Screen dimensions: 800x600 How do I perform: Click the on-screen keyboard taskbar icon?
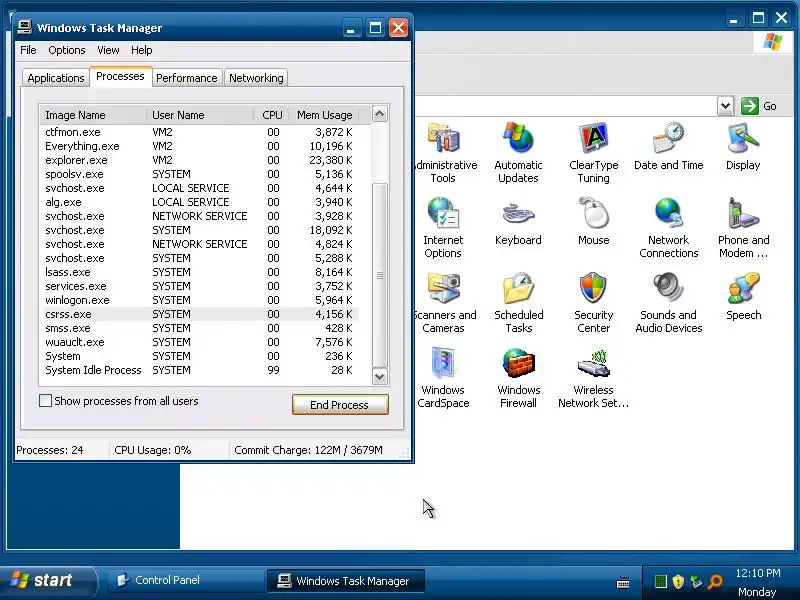point(623,583)
